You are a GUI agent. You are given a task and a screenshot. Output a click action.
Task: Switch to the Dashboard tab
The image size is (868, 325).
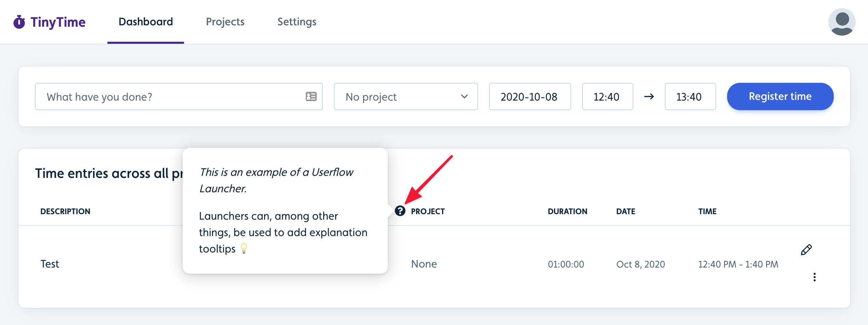coord(146,22)
